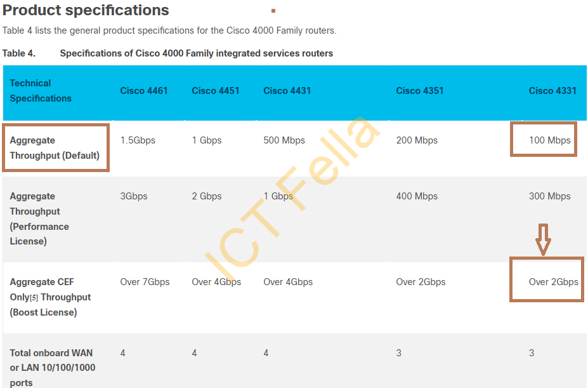Click the port count 4 for Cisco 4461
The image size is (588, 388).
click(122, 353)
